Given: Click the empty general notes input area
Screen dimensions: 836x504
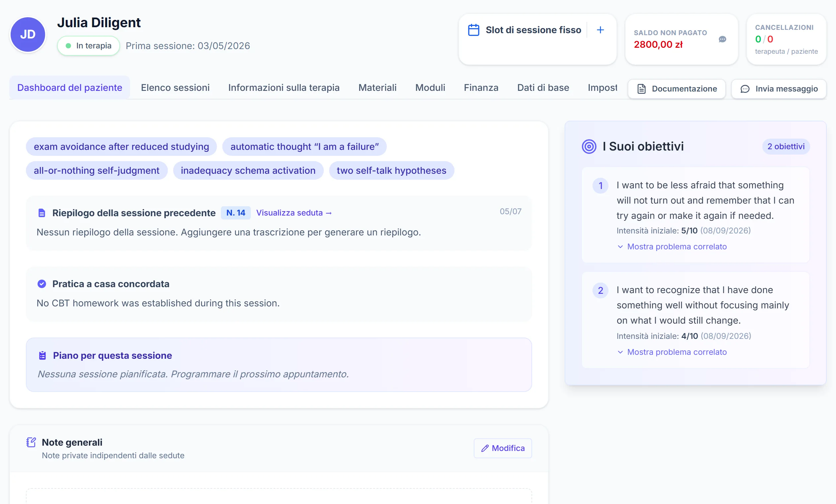Looking at the screenshot, I should [279, 496].
